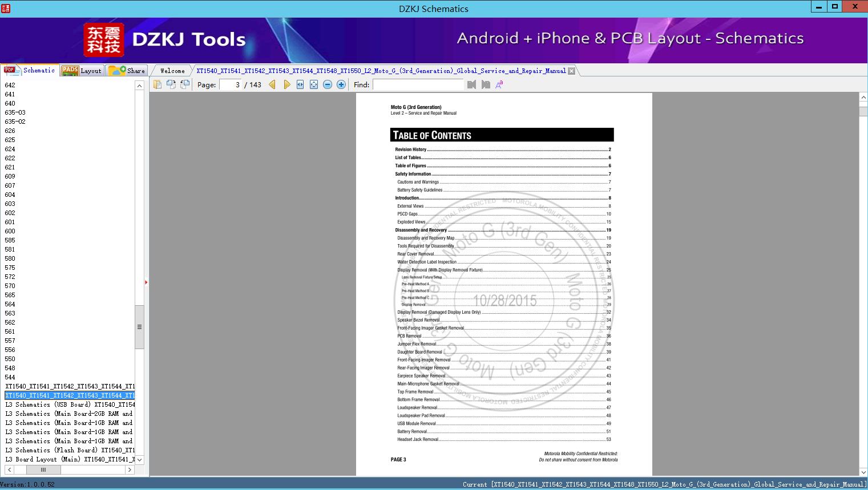Select item 626 in the file list
Image resolution: width=868 pixels, height=490 pixels.
10,131
